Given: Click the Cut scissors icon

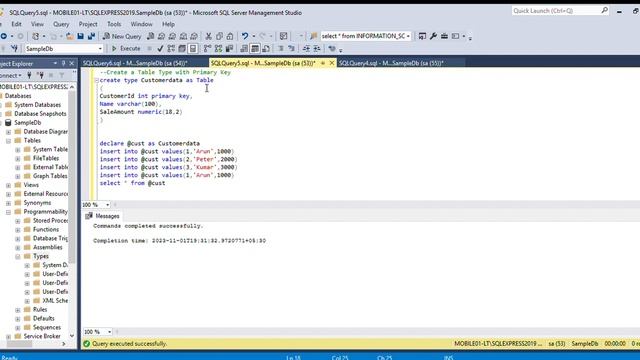Looking at the screenshot, I should (209, 36).
